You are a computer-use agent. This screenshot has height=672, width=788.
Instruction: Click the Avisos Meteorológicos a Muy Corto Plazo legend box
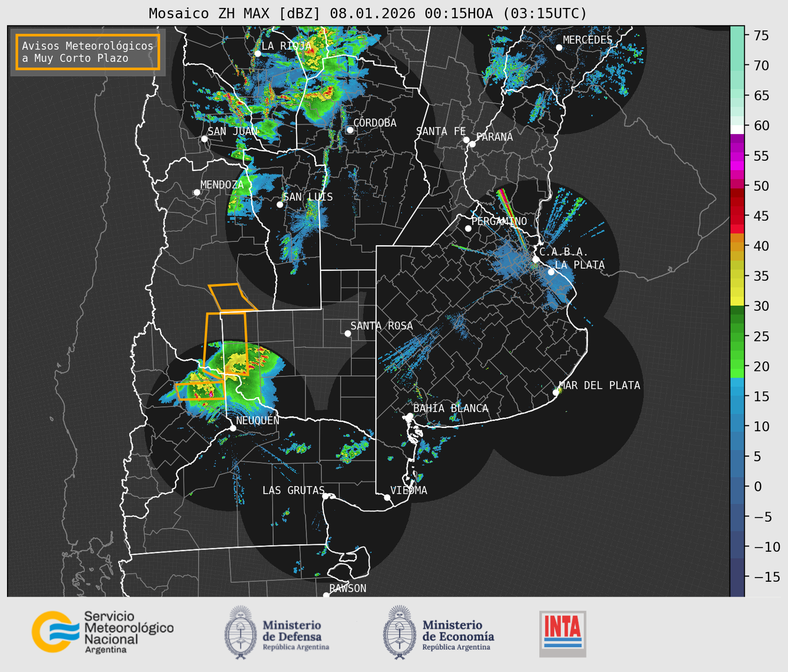[88, 52]
